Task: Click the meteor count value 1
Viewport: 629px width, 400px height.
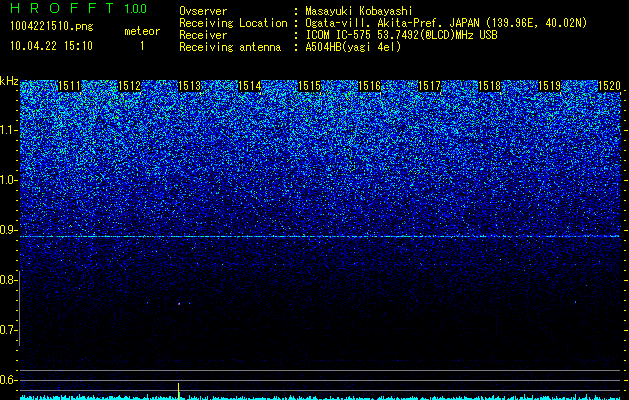Action: click(142, 46)
